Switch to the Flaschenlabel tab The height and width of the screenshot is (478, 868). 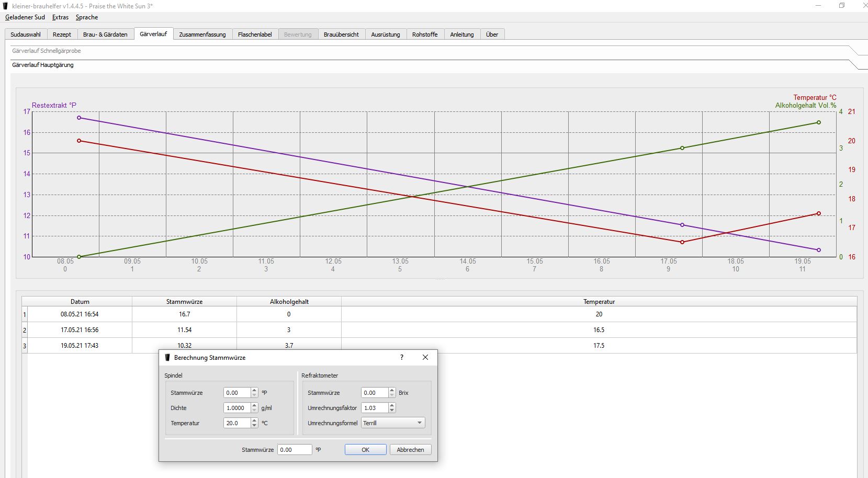click(255, 35)
